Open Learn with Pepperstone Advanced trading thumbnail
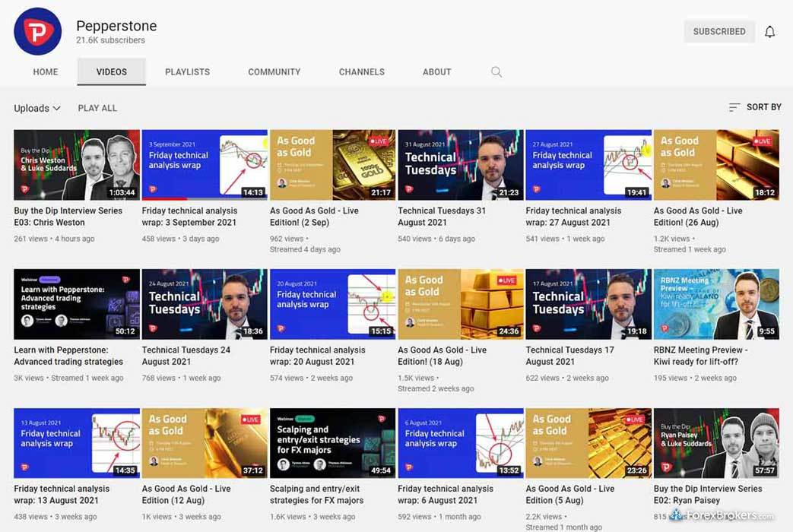This screenshot has height=532, width=793. coord(76,304)
